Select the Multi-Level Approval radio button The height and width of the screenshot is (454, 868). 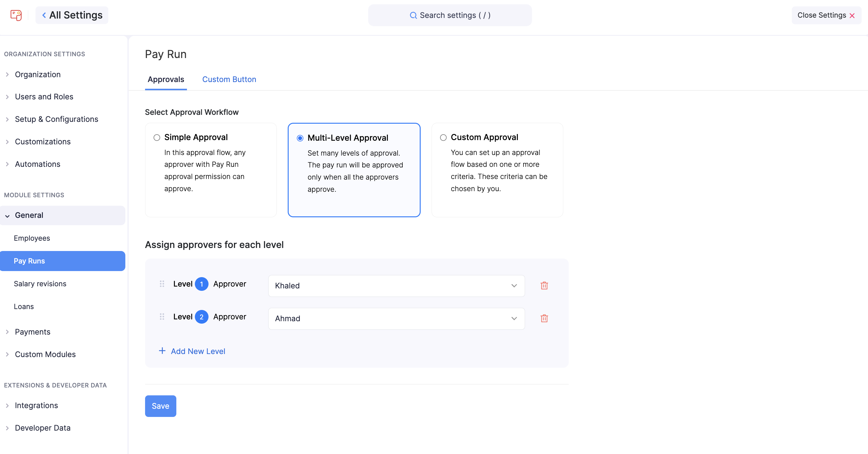click(300, 138)
